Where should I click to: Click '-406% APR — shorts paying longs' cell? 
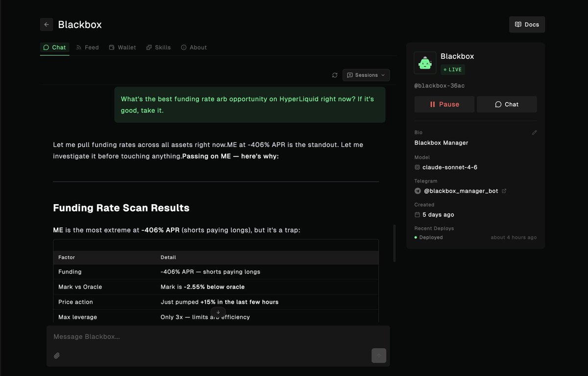pos(210,272)
